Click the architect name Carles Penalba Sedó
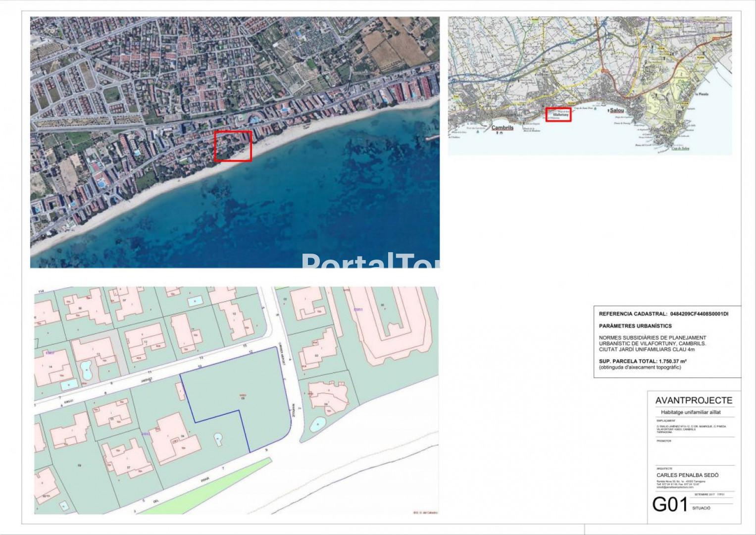This screenshot has width=756, height=535. [x=687, y=475]
